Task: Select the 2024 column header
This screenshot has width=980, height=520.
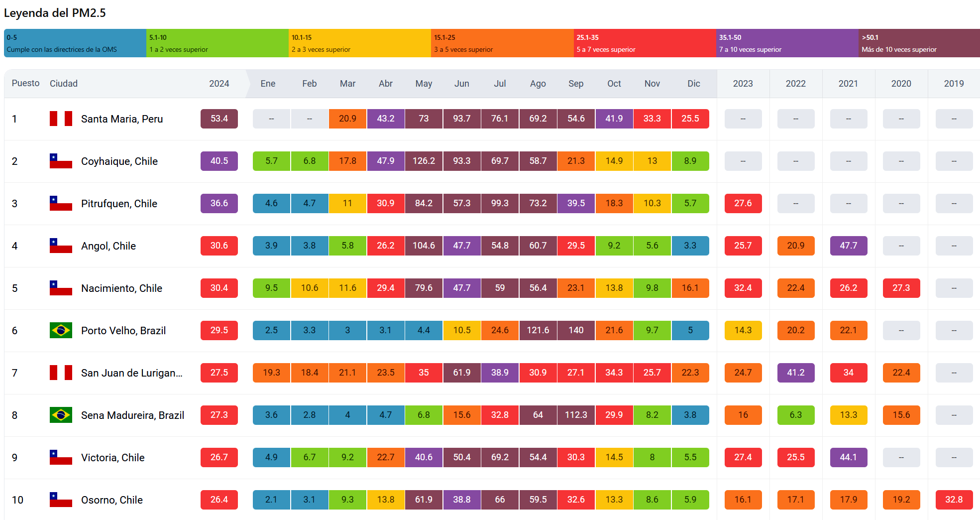Action: (x=219, y=84)
